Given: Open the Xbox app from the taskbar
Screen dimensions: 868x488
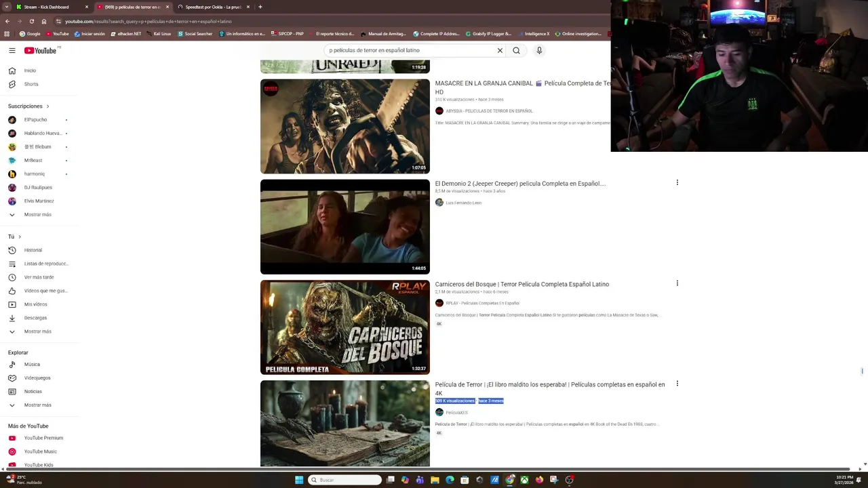Looking at the screenshot, I should (524, 480).
